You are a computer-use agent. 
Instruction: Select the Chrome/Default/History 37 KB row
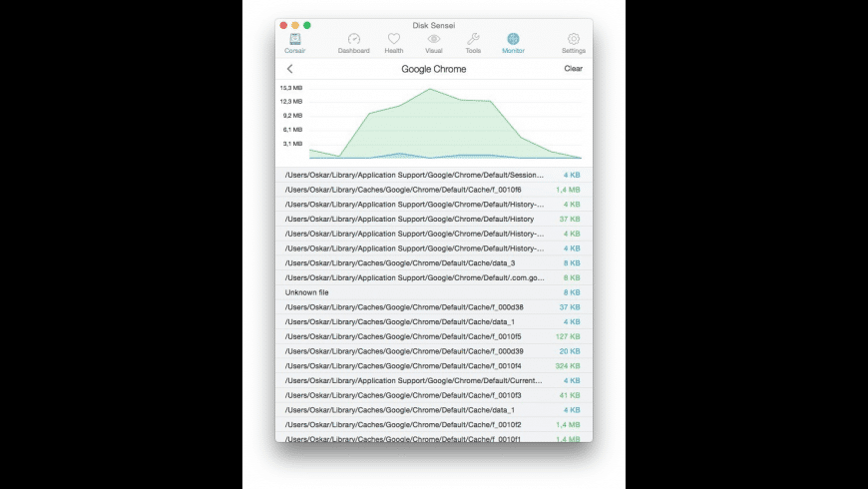tap(433, 219)
